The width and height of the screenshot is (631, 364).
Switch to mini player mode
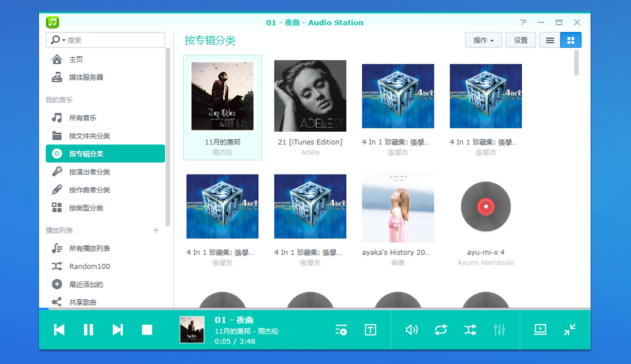569,330
